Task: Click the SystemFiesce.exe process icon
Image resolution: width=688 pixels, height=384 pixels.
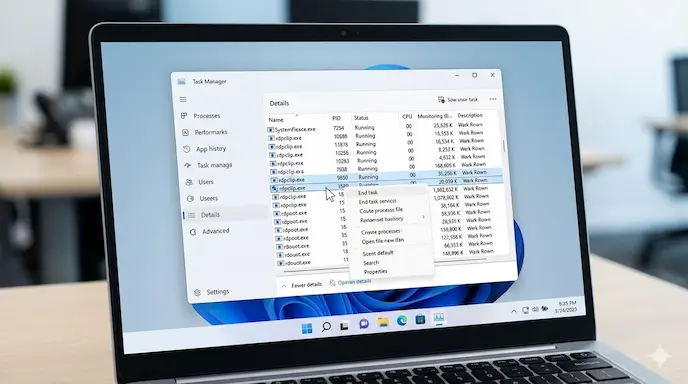Action: (x=270, y=130)
